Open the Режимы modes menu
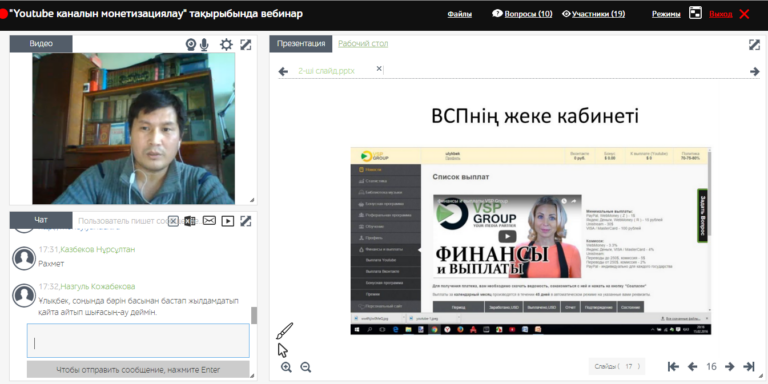 (x=666, y=14)
